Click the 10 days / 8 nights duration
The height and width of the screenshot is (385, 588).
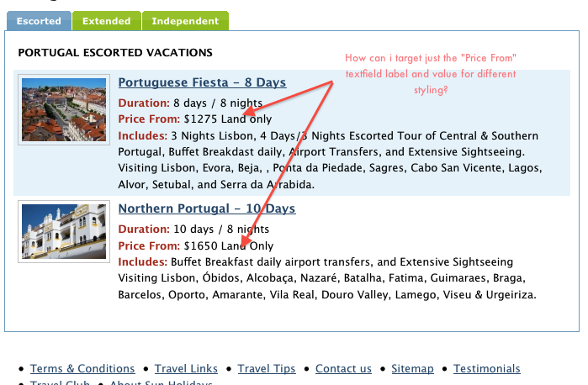click(221, 229)
